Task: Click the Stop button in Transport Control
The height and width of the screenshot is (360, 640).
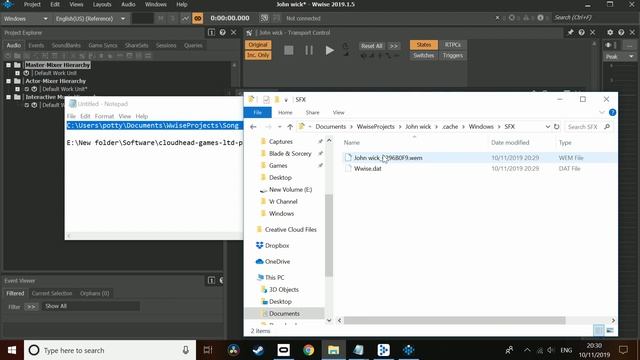Action: click(289, 50)
